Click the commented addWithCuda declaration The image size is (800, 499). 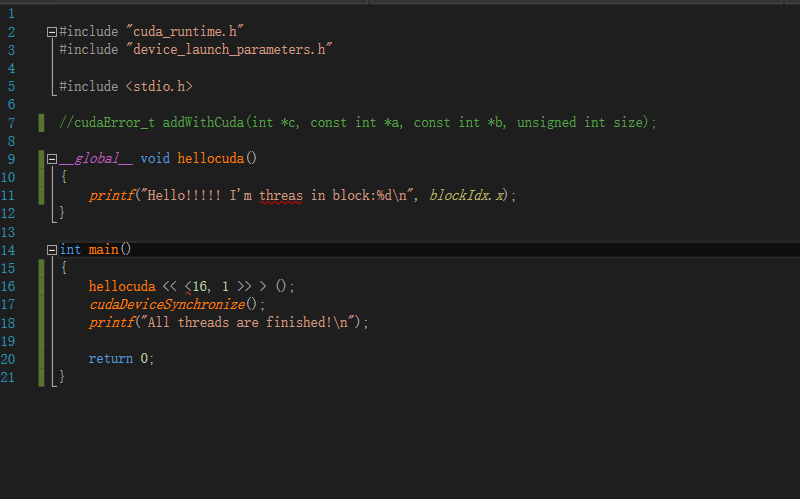(358, 122)
